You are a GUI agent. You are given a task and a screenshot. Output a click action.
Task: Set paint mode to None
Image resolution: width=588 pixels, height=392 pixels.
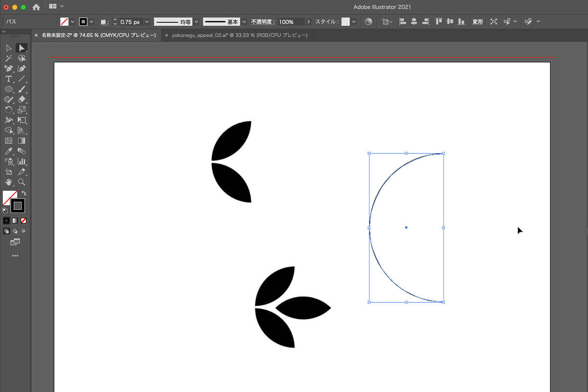click(24, 220)
